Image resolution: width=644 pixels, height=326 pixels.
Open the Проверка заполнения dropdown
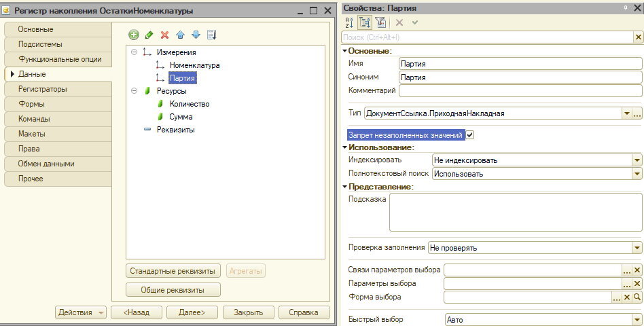pyautogui.click(x=637, y=248)
